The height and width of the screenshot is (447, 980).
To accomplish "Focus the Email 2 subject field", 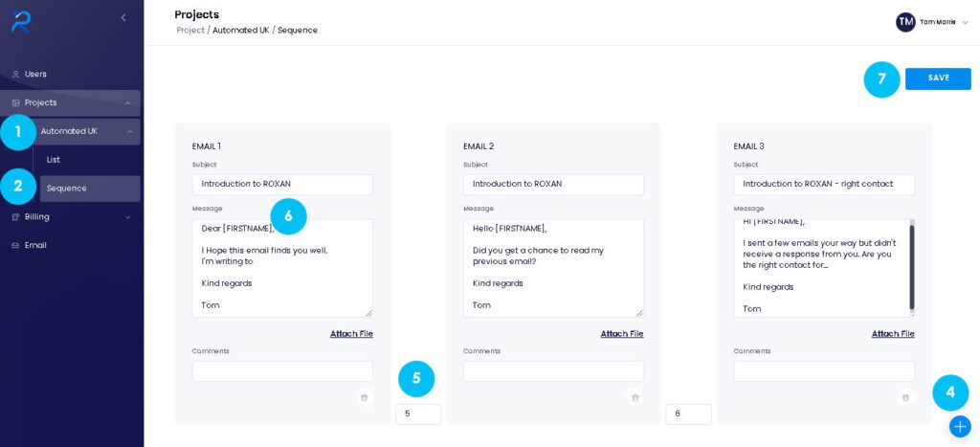I will pos(553,185).
